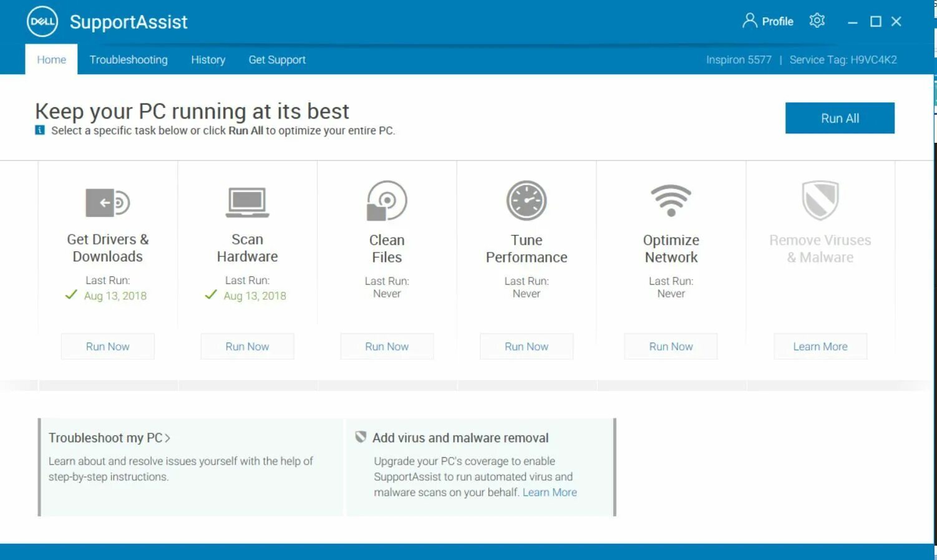This screenshot has height=560, width=937.
Task: Click the Scan Hardware laptop icon
Action: click(248, 202)
